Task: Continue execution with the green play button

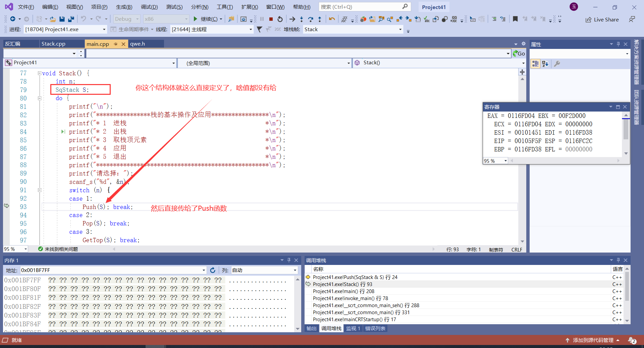Action: tap(195, 19)
